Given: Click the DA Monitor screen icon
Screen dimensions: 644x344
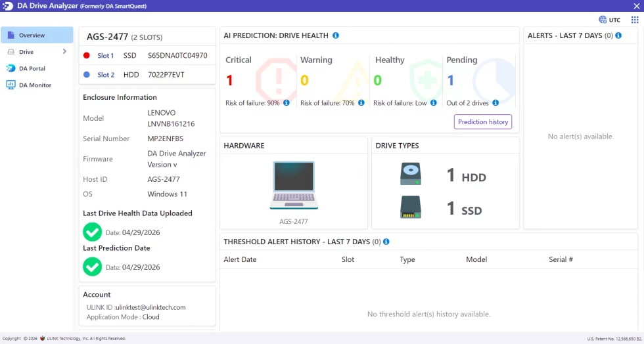Looking at the screenshot, I should click(x=11, y=85).
